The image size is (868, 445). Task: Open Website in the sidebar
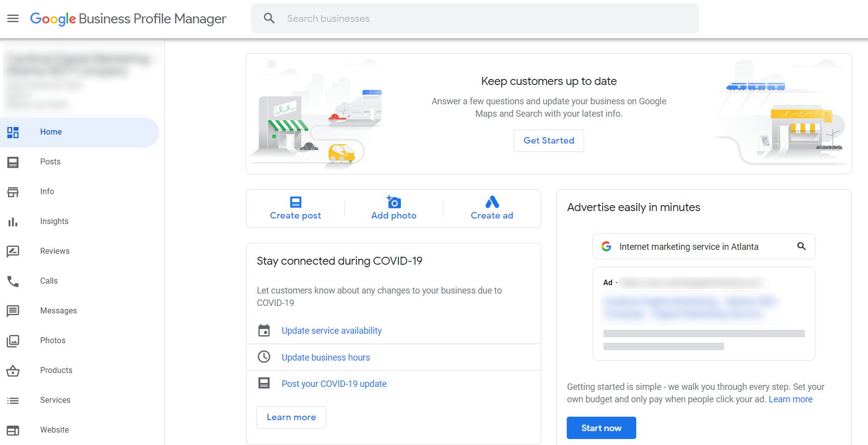pos(79,430)
